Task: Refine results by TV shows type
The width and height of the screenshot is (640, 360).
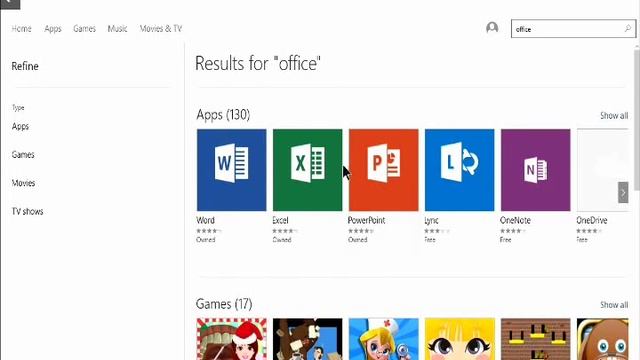Action: [x=27, y=211]
